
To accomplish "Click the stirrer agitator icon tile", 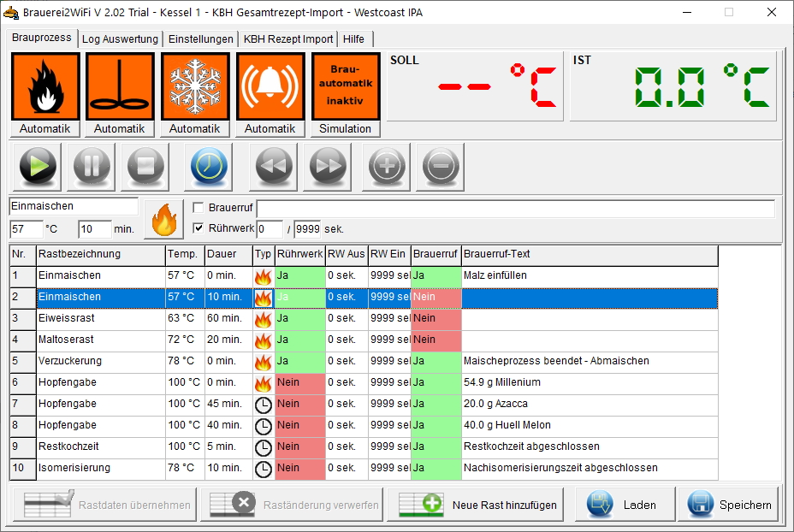I will point(120,86).
